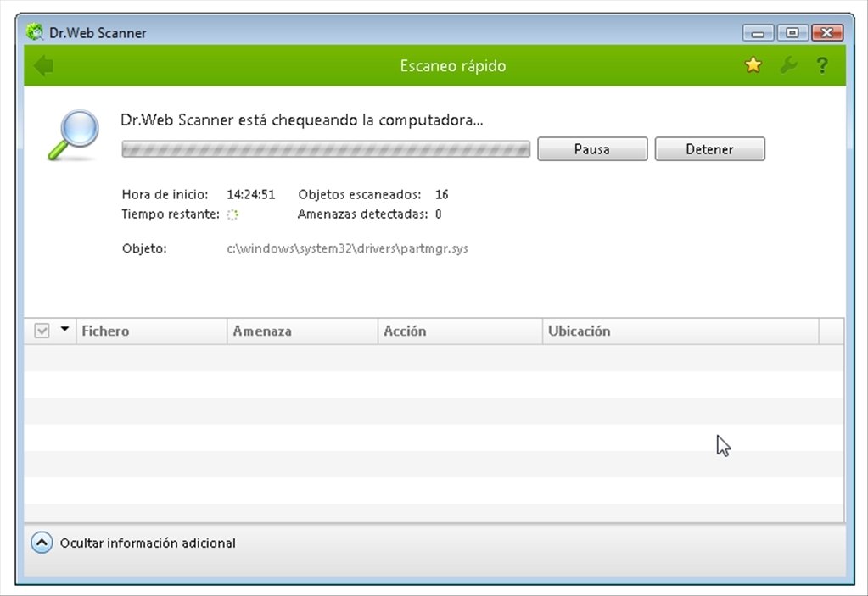Viewport: 868px width, 596px height.
Task: Click the scanned object path partmgr.sys
Action: coord(347,248)
